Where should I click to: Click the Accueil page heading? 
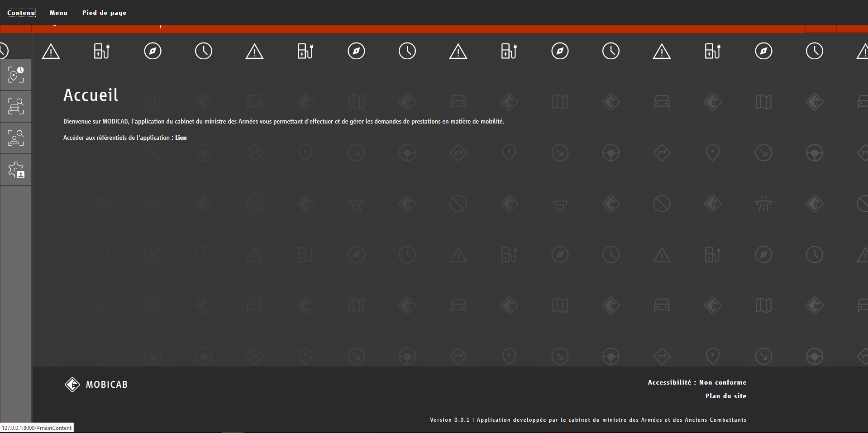pos(91,95)
